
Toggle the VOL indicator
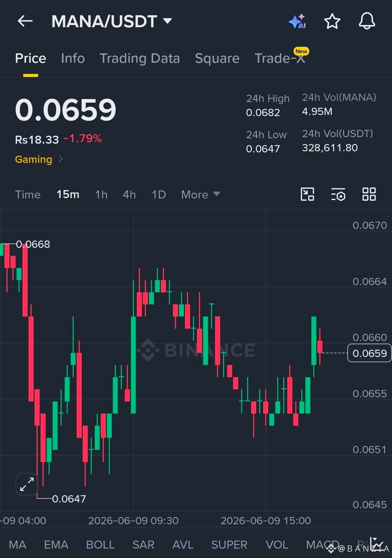point(277,545)
